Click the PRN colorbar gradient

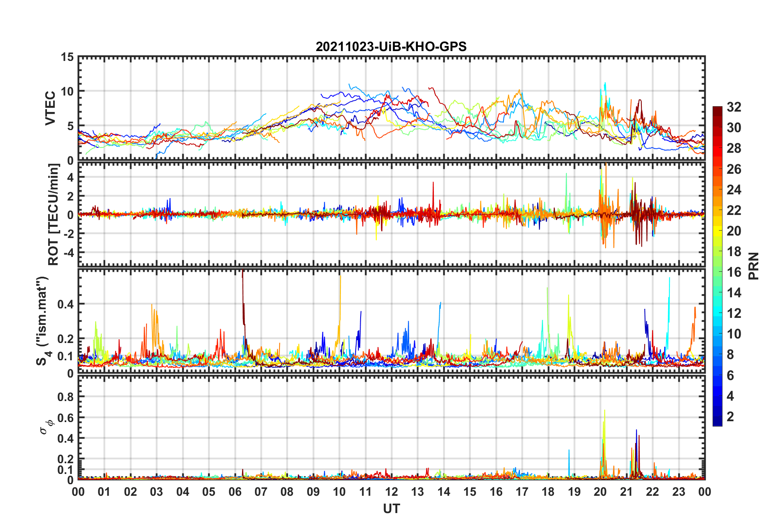[718, 266]
